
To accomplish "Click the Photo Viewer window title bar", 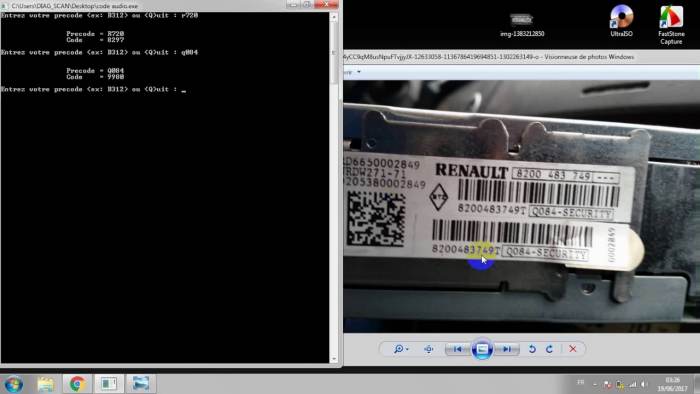I will 521,57.
